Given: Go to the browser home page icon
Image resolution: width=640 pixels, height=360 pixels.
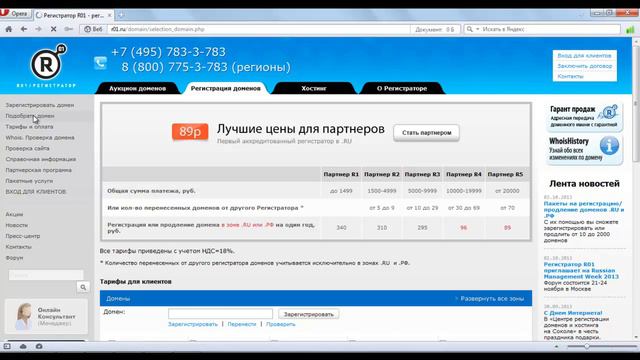Looking at the screenshot, I should pos(9,29).
